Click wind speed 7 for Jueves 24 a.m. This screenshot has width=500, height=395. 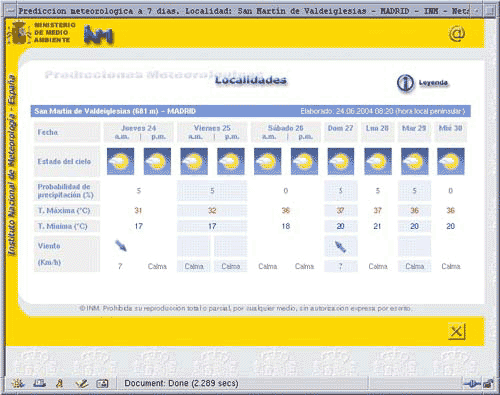(120, 266)
